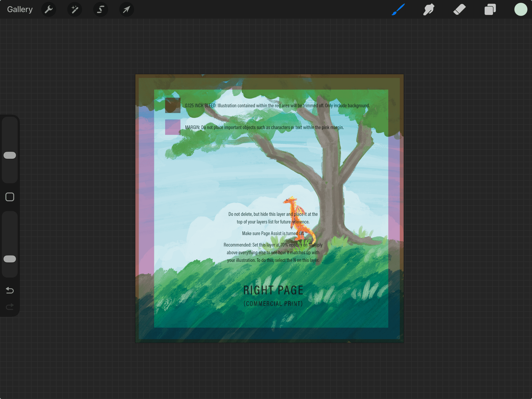
Task: Open the Layers panel
Action: [x=490, y=9]
